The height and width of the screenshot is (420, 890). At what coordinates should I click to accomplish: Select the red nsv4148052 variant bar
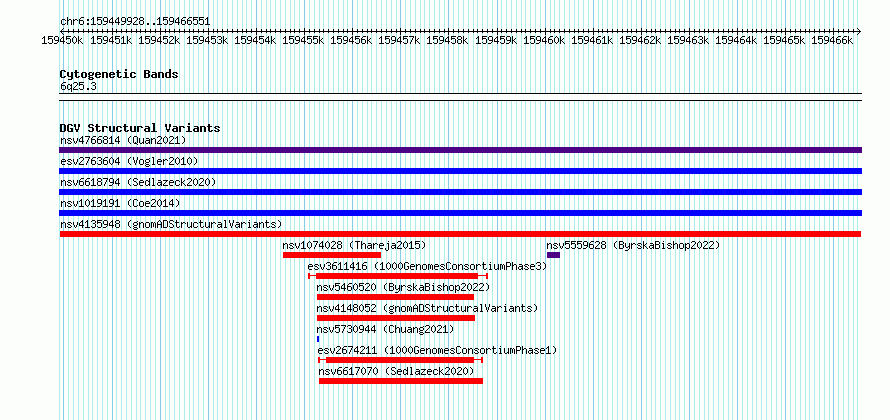396,318
